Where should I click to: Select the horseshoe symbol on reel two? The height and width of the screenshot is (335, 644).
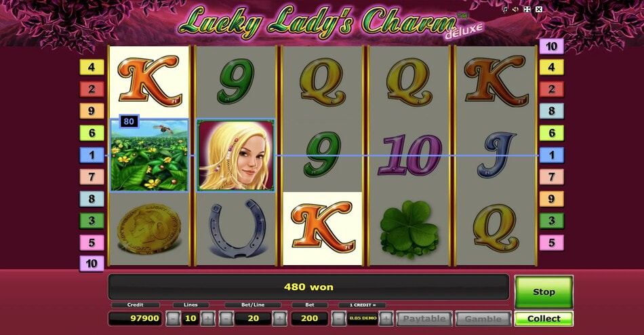237,229
